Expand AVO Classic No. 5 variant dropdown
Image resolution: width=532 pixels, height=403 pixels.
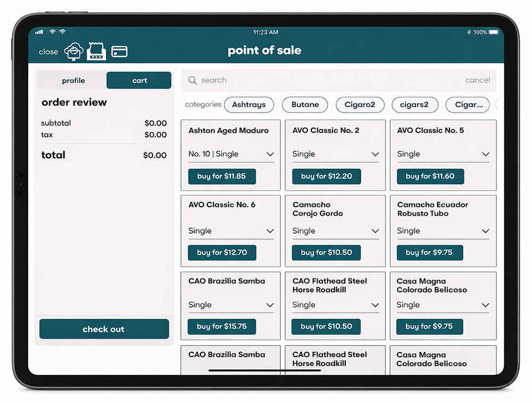click(443, 154)
